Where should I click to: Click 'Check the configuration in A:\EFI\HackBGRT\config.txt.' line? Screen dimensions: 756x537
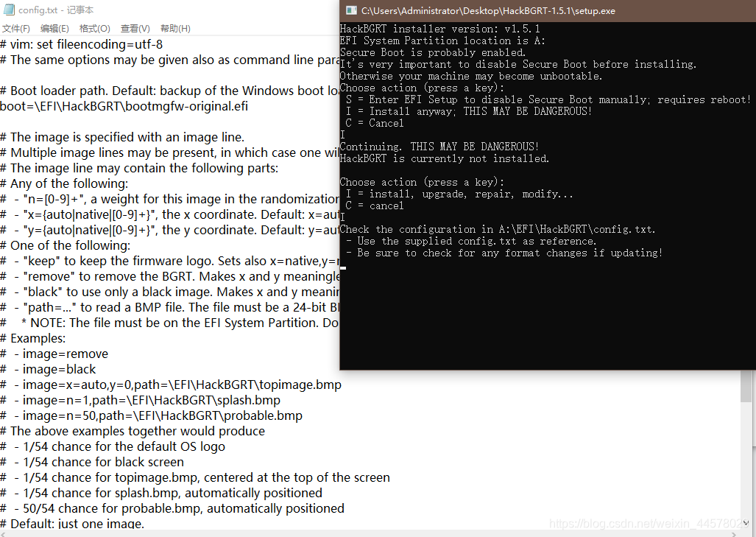498,229
